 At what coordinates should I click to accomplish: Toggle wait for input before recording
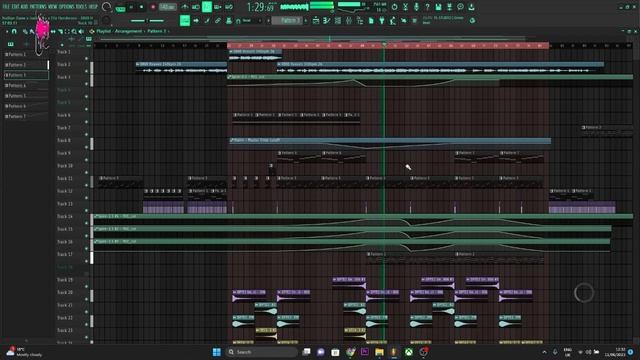[x=196, y=7]
